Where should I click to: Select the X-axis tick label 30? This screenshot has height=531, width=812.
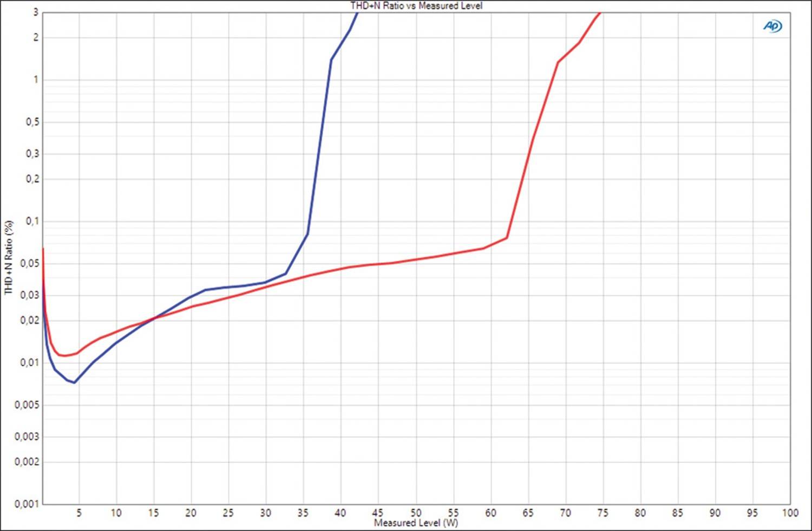(265, 513)
